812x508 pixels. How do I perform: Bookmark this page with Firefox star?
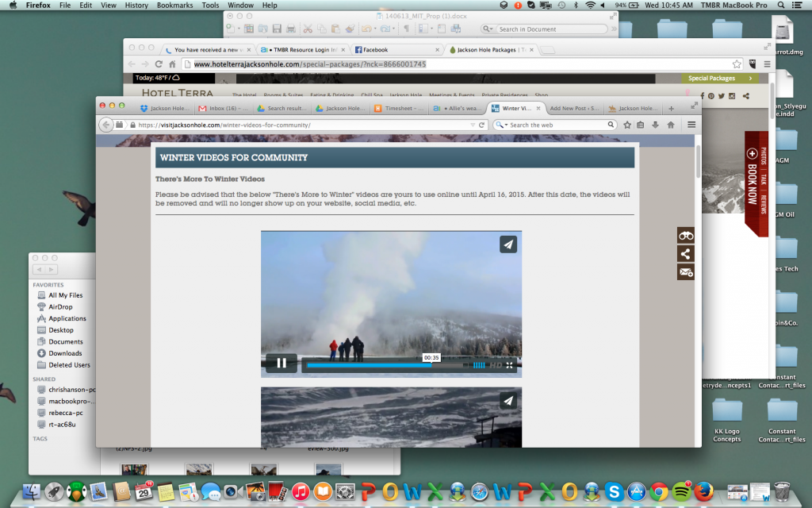point(627,125)
